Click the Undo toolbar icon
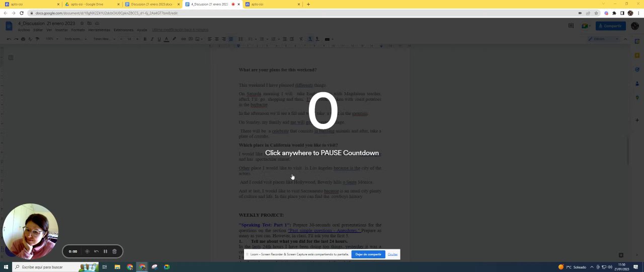 (9, 39)
